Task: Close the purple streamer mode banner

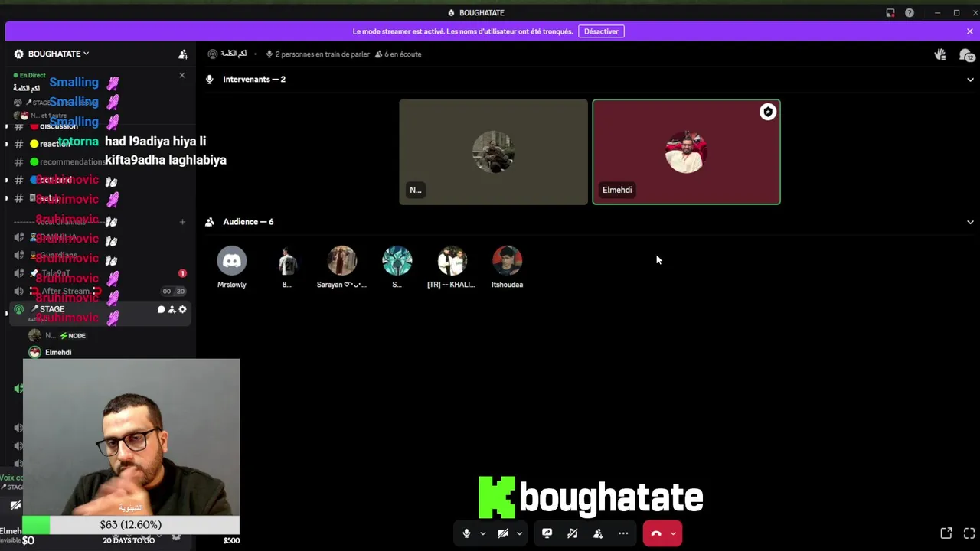Action: pos(969,31)
